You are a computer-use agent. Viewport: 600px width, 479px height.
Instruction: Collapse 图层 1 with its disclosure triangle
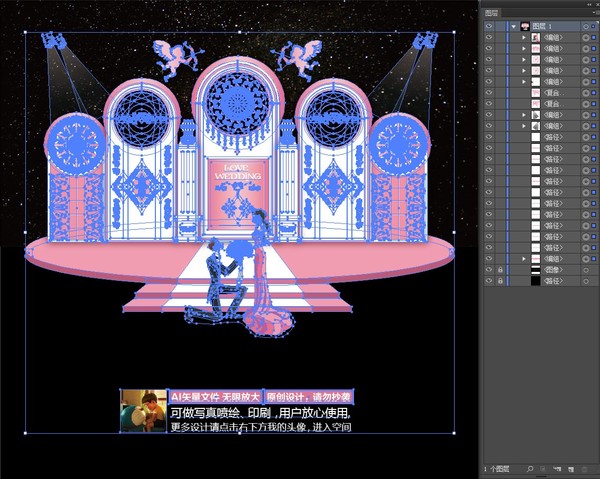point(514,26)
